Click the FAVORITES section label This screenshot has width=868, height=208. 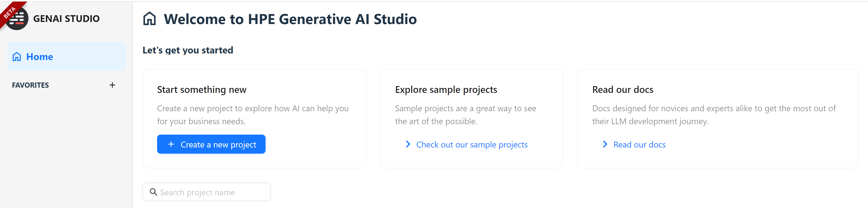coord(30,85)
